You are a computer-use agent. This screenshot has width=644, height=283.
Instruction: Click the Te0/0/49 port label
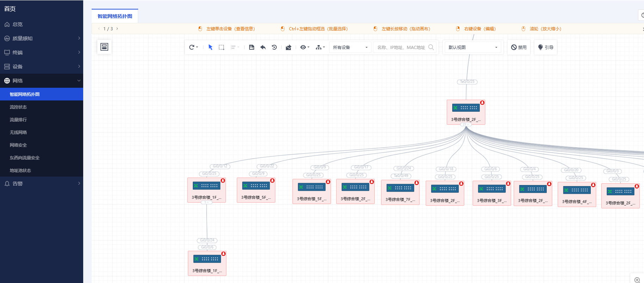(401, 176)
